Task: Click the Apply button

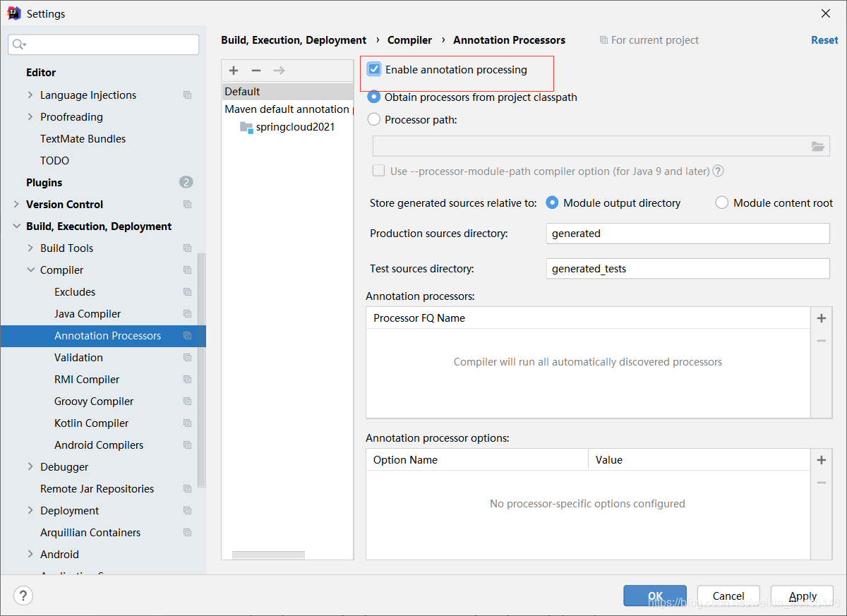Action: click(x=803, y=596)
